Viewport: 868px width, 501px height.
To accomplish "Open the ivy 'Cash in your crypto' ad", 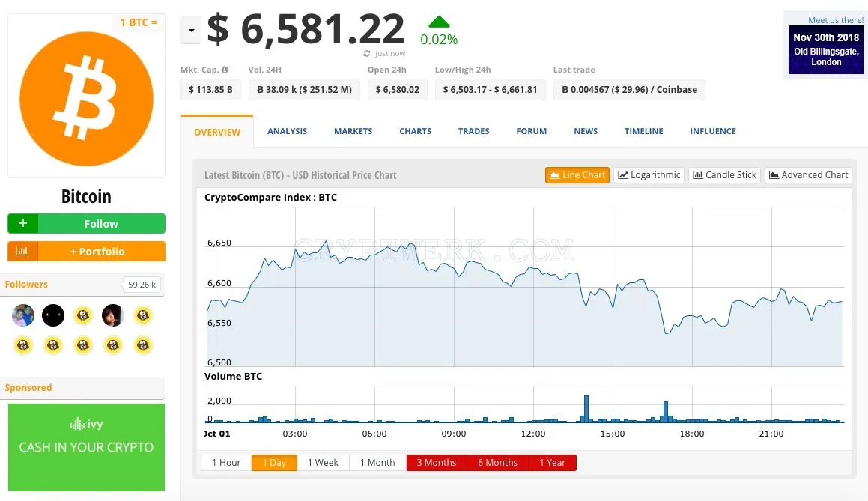I will coord(86,447).
